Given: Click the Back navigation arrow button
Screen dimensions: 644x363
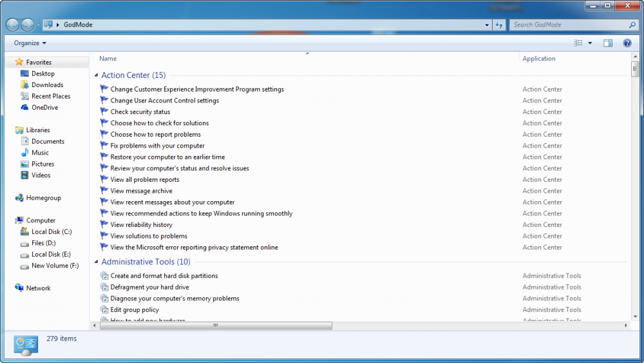Looking at the screenshot, I should click(13, 25).
